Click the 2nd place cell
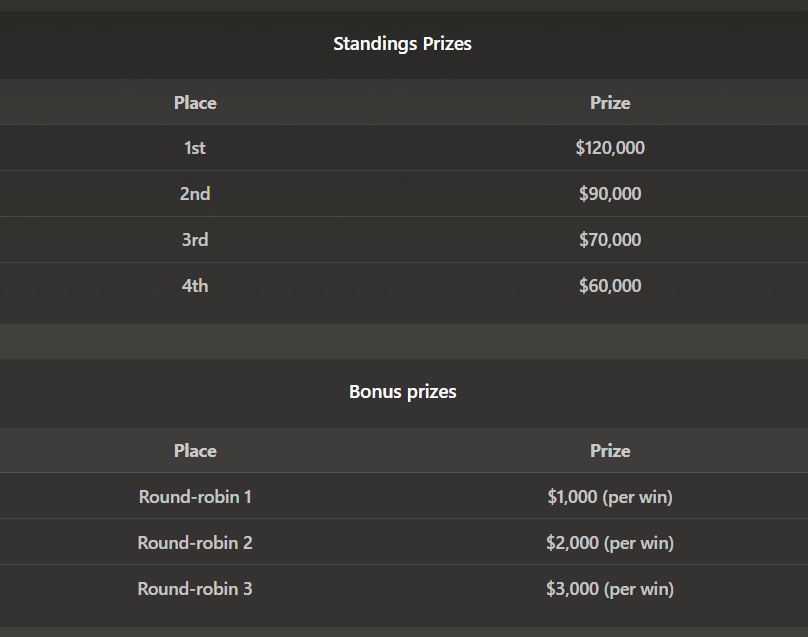Image resolution: width=808 pixels, height=637 pixels. pyautogui.click(x=195, y=194)
